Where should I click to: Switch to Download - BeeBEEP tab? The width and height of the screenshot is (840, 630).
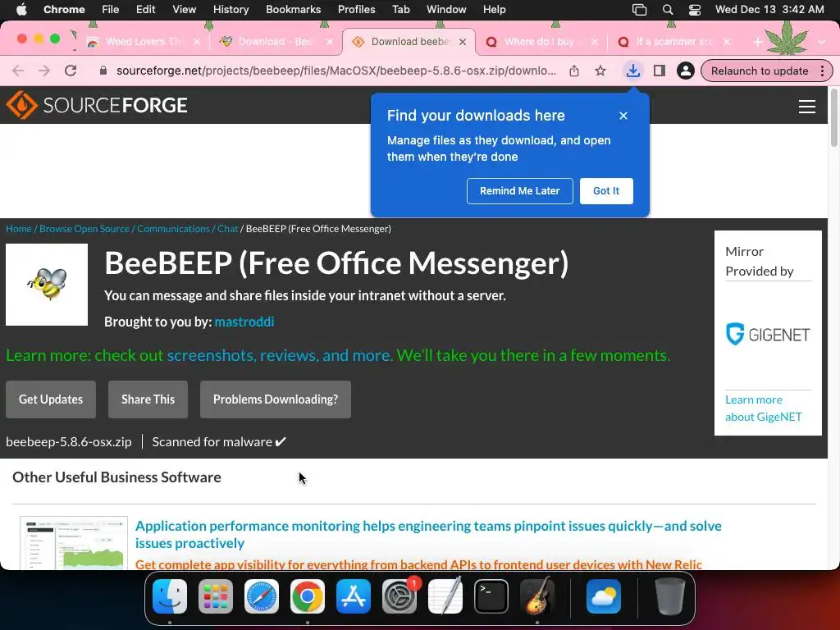pyautogui.click(x=274, y=42)
